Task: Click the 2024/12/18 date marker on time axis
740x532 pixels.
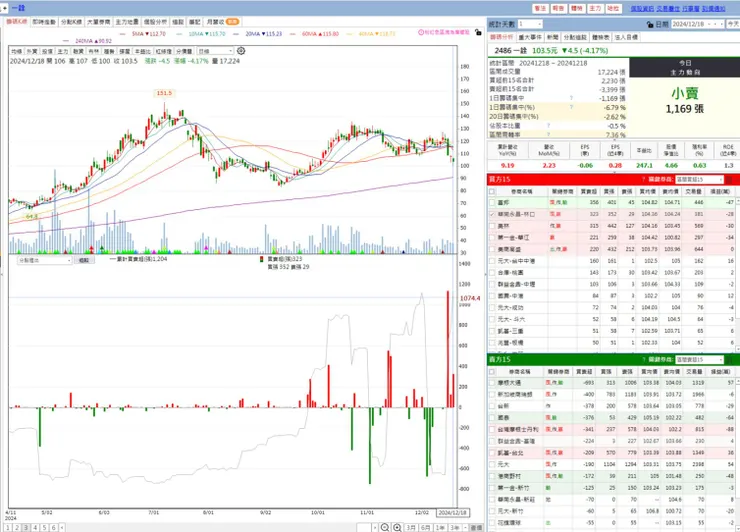Action: tap(452, 513)
